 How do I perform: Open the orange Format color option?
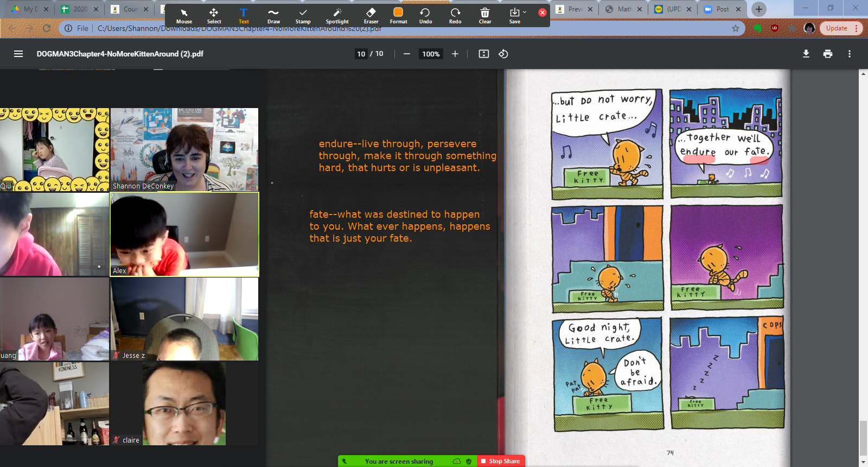tap(398, 16)
